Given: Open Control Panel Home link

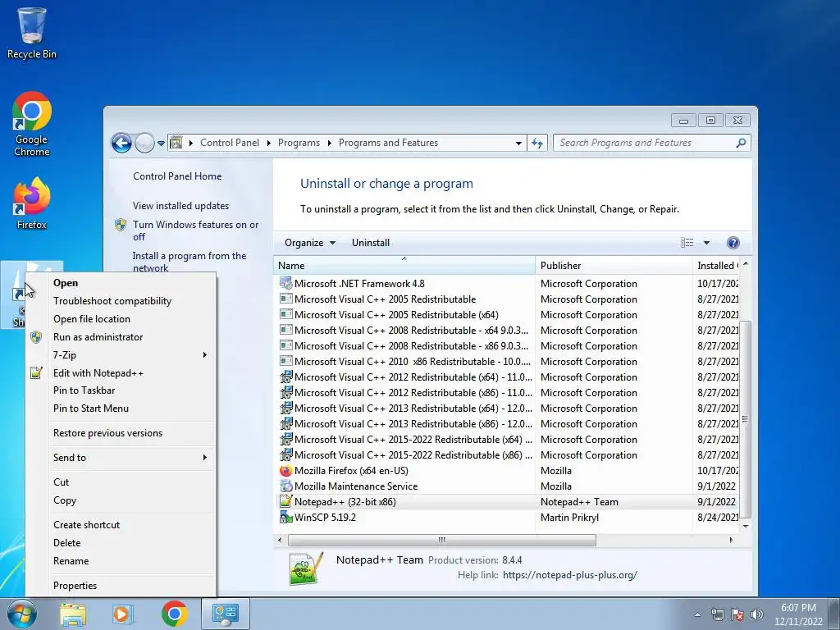Looking at the screenshot, I should [177, 176].
